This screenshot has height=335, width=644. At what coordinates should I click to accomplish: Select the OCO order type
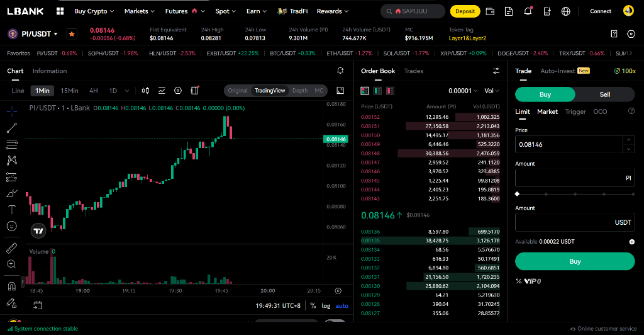pyautogui.click(x=600, y=111)
